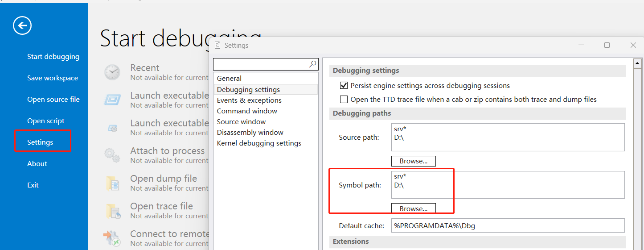
Task: Click the Open trace file icon
Action: [112, 211]
